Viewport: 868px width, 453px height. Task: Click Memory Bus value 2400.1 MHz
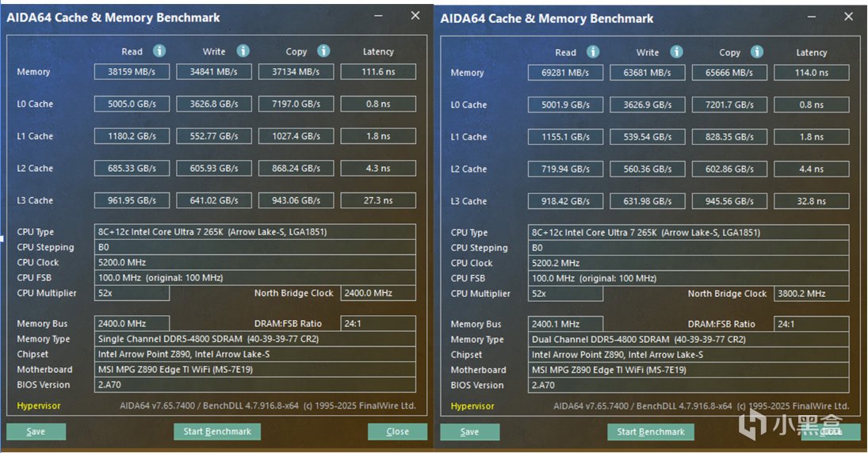click(565, 324)
